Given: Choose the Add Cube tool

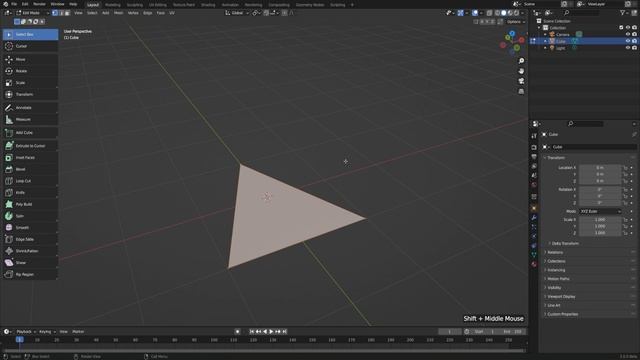Looking at the screenshot, I should 30,133.
